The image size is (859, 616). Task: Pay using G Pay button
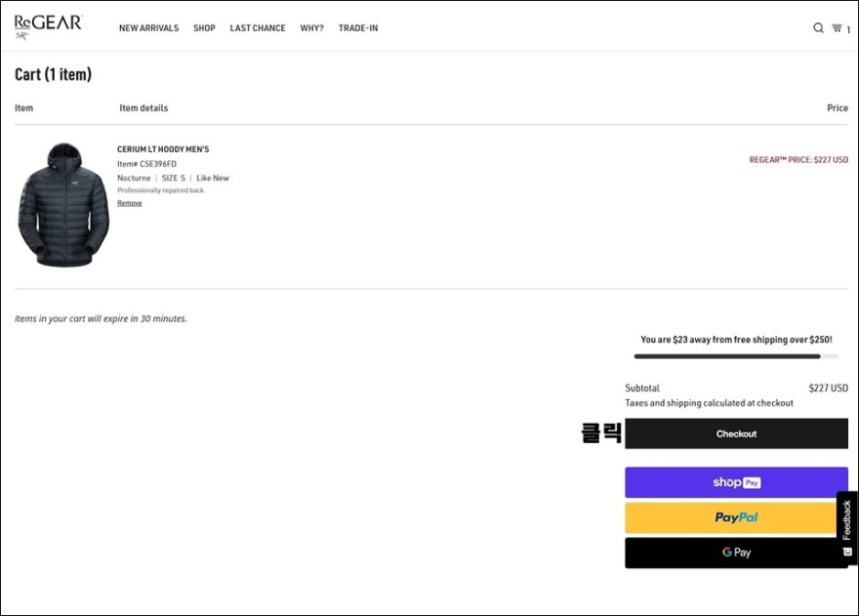736,553
